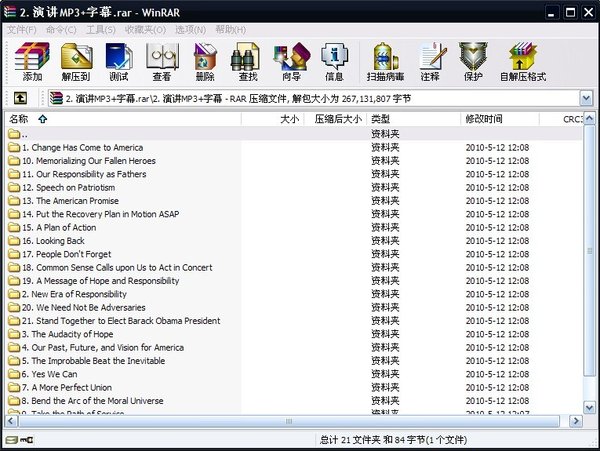
Task: Open the 文件(F) menu
Action: pos(21,30)
